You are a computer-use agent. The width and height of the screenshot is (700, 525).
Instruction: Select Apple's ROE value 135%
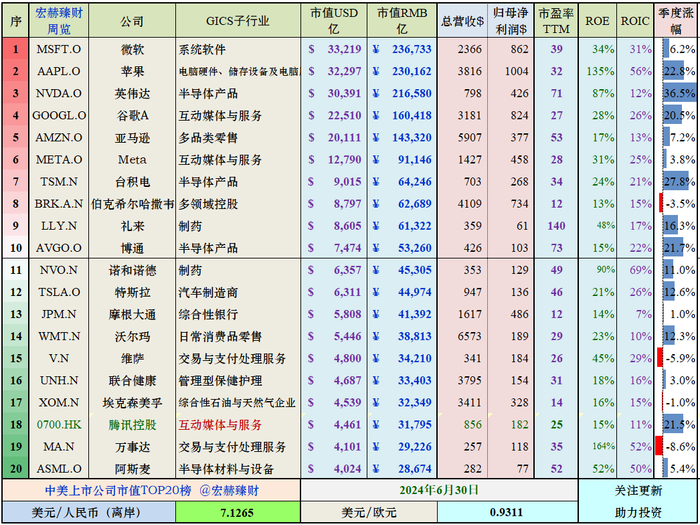coord(597,71)
